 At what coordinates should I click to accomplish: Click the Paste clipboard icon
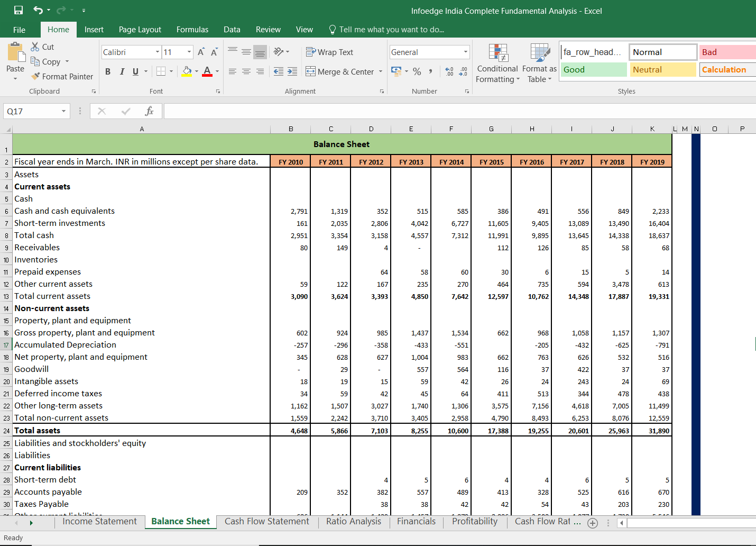tap(15, 52)
